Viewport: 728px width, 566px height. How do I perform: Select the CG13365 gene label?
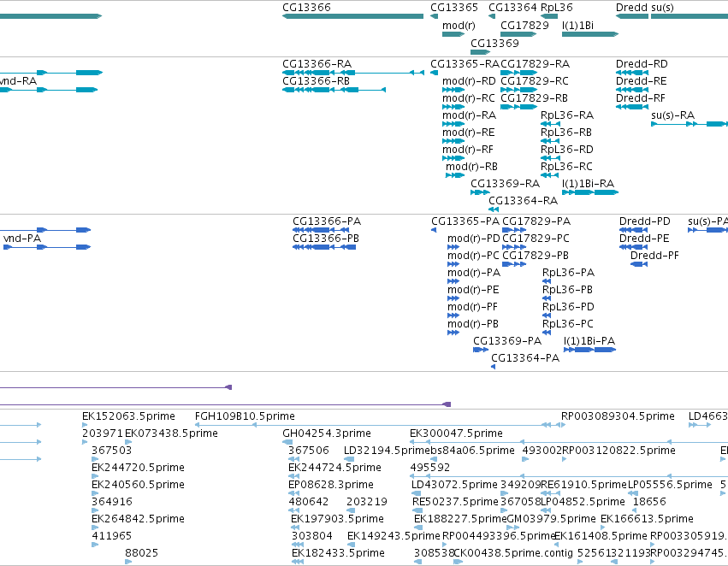tap(454, 8)
